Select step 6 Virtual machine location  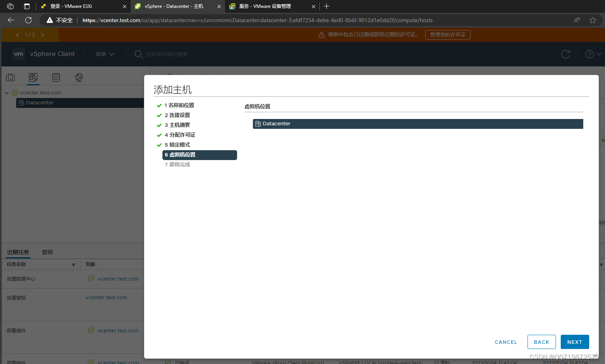(x=200, y=155)
